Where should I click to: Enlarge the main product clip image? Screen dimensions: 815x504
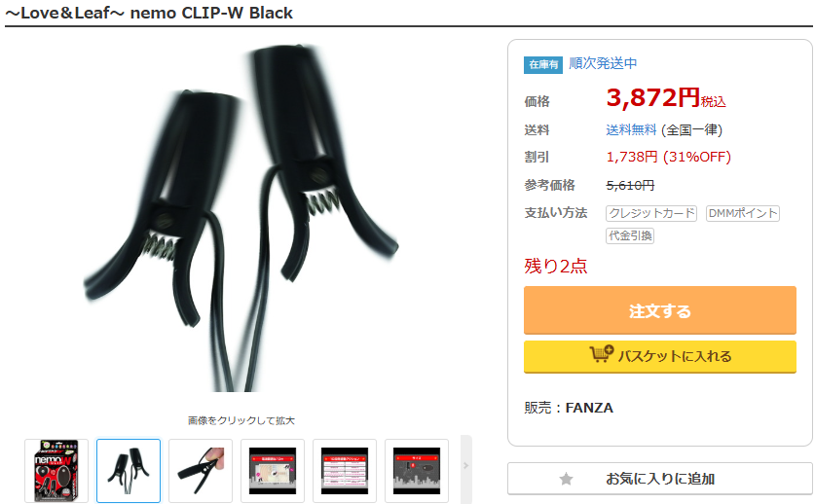(241, 218)
